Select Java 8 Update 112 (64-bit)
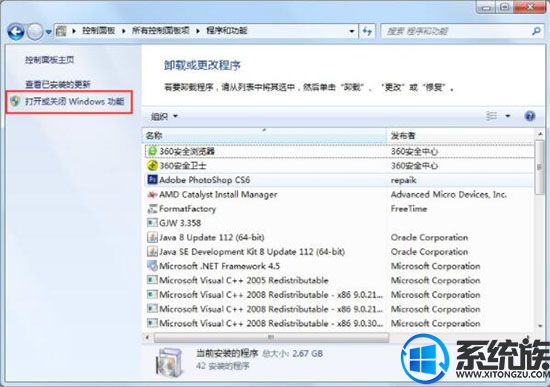 click(339, 238)
